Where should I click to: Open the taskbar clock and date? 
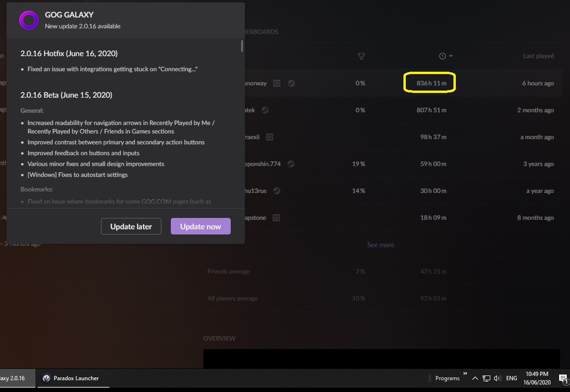click(x=536, y=378)
